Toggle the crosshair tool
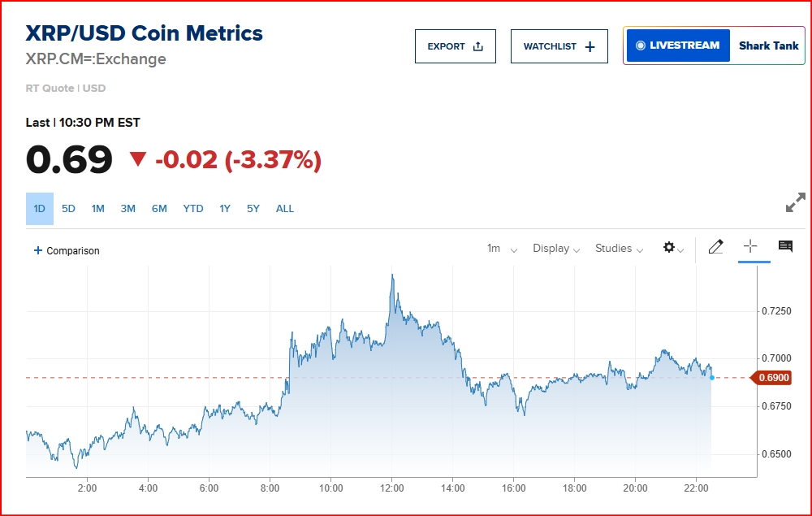This screenshot has width=812, height=516. [x=750, y=246]
